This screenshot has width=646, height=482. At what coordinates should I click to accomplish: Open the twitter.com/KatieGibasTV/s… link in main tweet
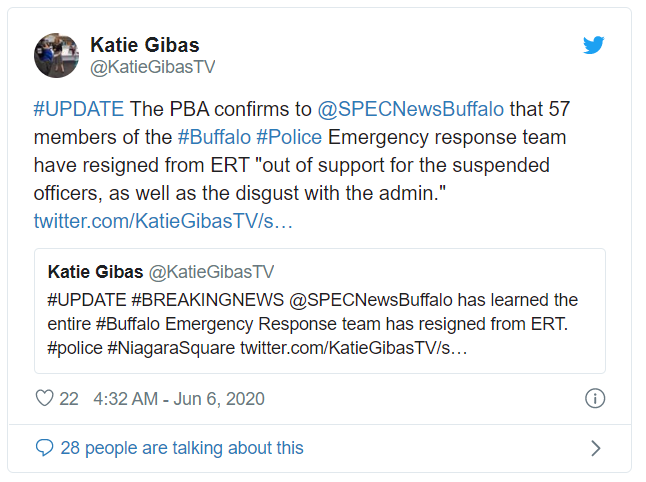pyautogui.click(x=163, y=219)
